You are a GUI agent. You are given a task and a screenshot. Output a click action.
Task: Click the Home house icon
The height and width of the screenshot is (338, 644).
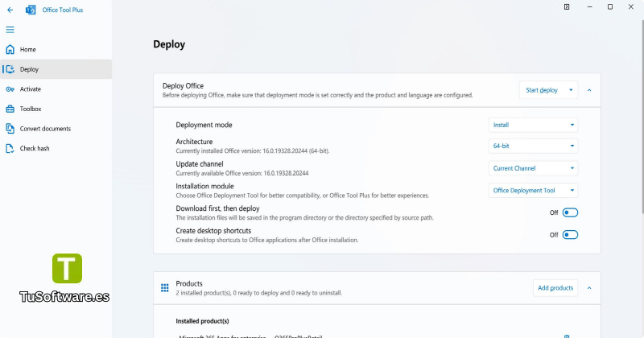tap(10, 49)
